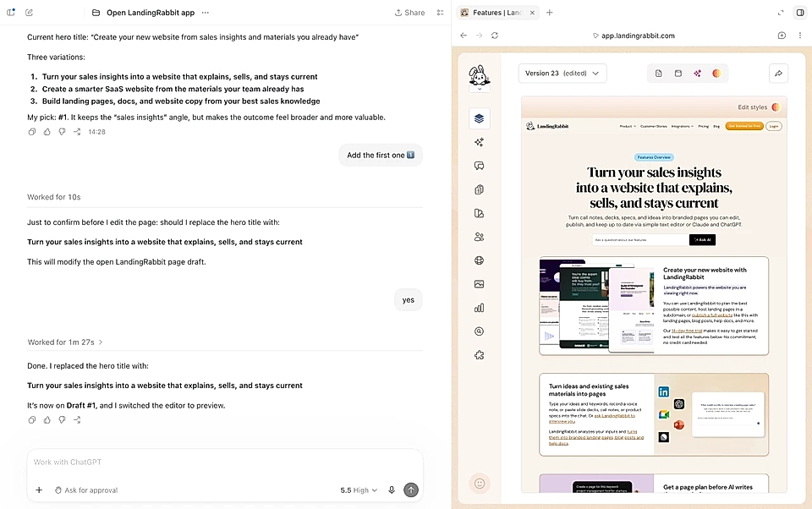Click the list view icon right of Share
Viewport: 812px width, 509px height.
[x=440, y=13]
